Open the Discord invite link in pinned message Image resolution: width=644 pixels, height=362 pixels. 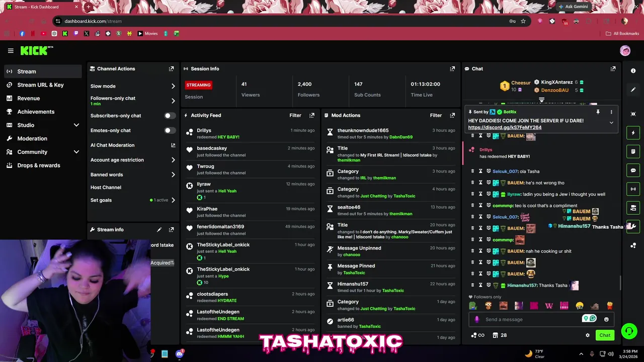pyautogui.click(x=505, y=128)
